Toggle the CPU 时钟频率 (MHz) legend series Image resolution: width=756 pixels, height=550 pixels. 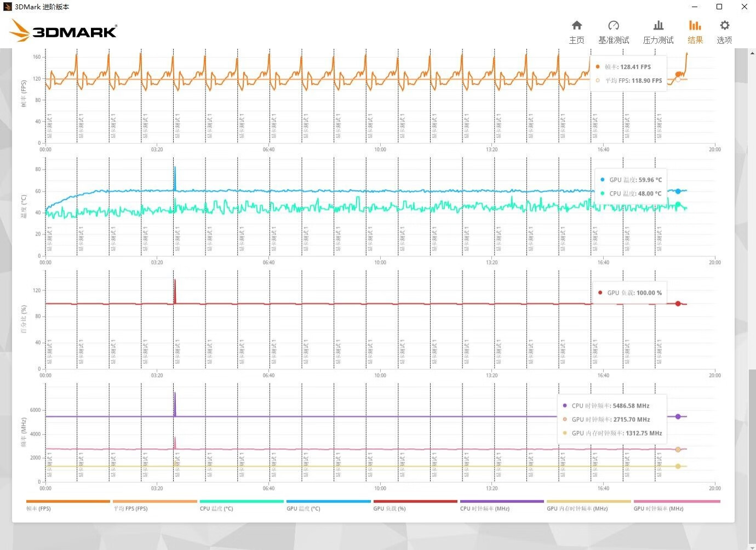pos(502,505)
